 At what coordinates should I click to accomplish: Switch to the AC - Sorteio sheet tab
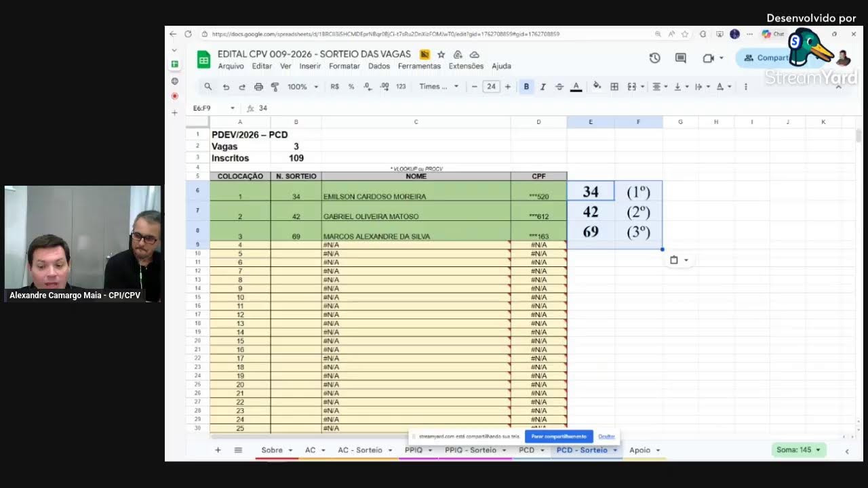360,450
